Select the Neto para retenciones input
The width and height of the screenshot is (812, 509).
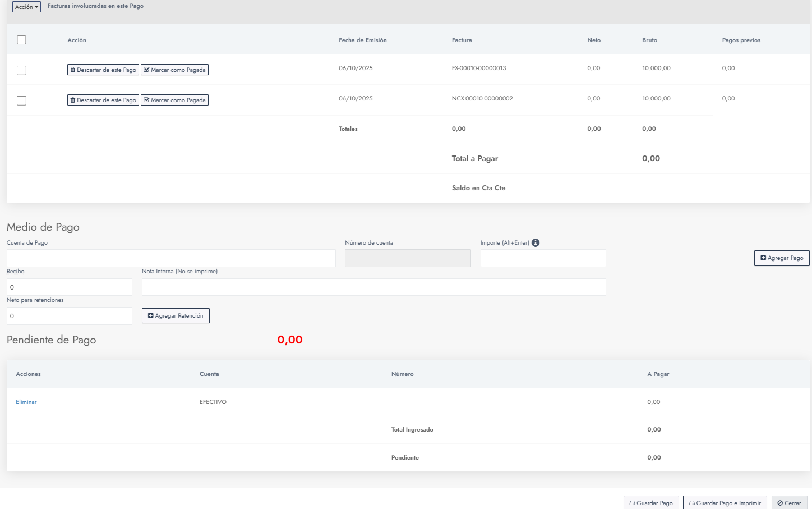(x=70, y=316)
